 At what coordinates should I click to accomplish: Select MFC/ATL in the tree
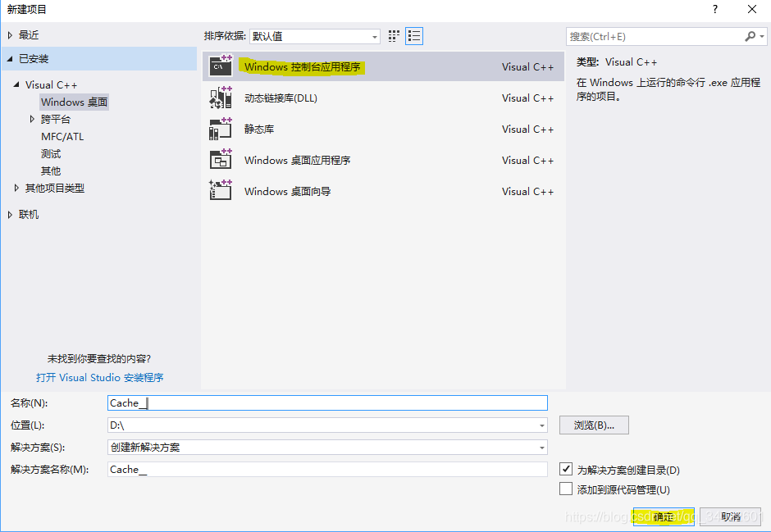[62, 137]
